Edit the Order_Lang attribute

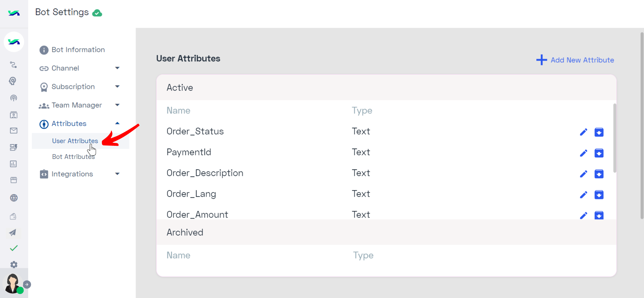coord(584,195)
